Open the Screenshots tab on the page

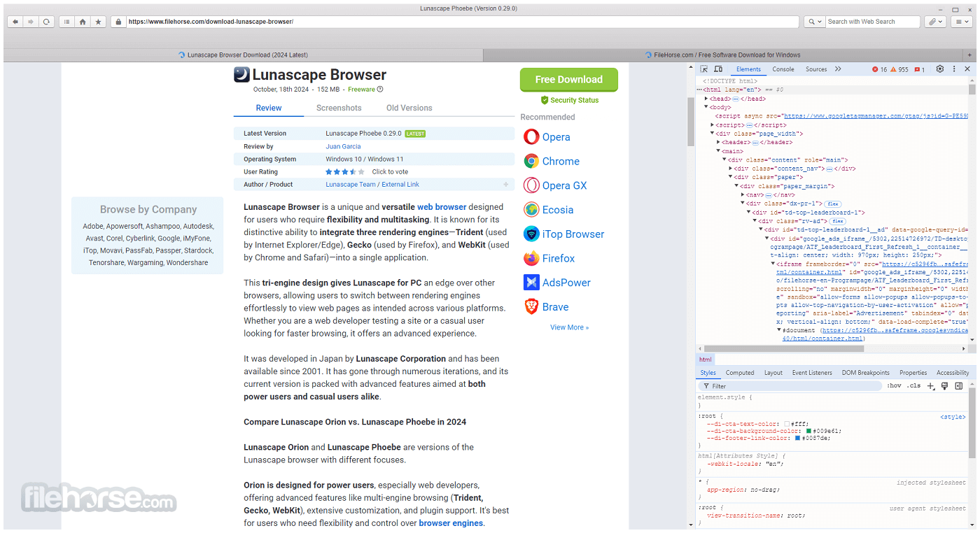pyautogui.click(x=339, y=108)
